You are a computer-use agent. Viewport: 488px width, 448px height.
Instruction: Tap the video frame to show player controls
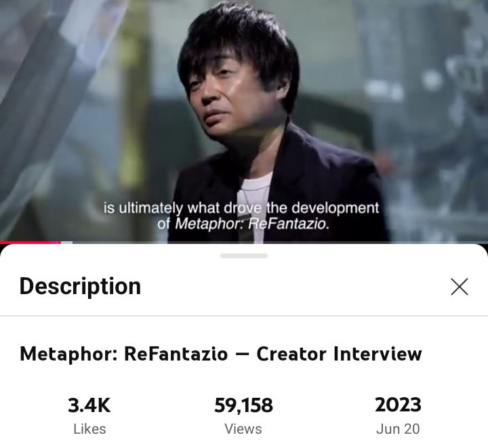point(244,121)
